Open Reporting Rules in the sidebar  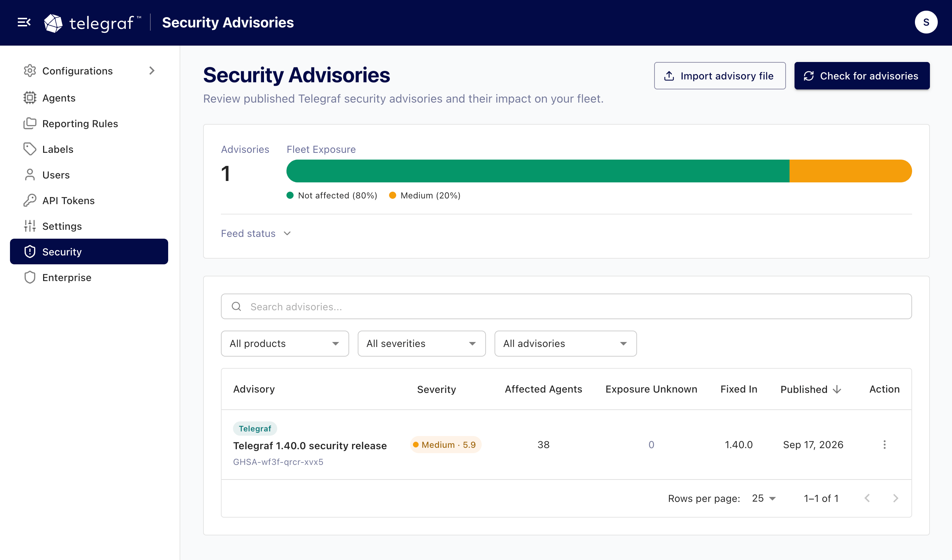pos(89,124)
